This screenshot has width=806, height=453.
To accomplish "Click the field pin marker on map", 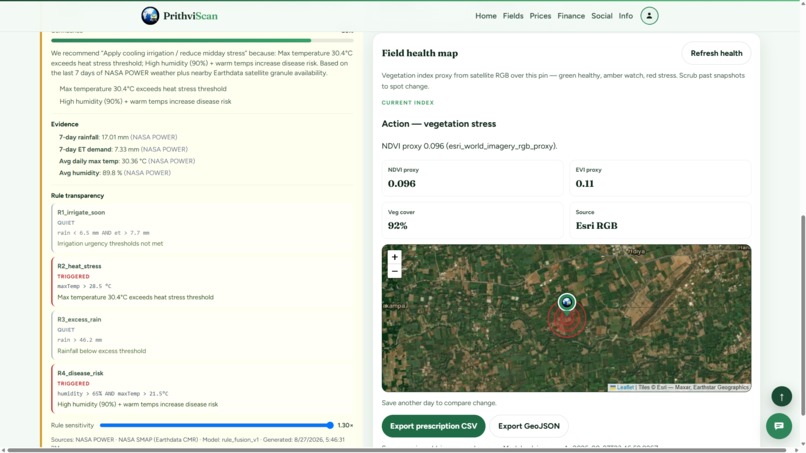I will [567, 303].
